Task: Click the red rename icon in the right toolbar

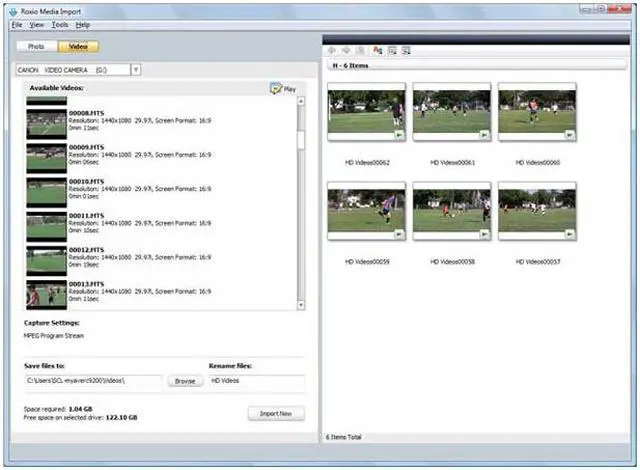Action: click(x=377, y=49)
